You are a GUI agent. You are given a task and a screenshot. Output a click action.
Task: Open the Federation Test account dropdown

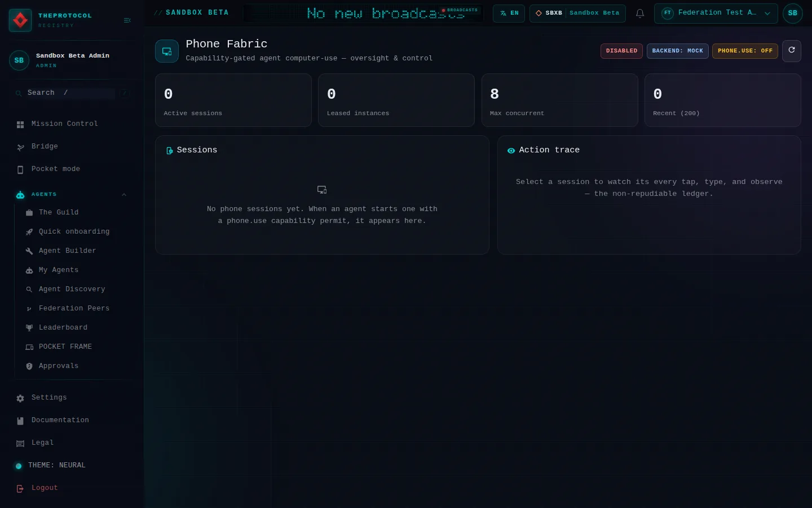716,13
